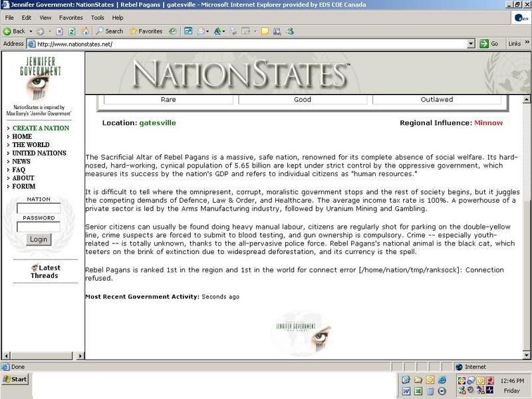Show browsing History
This screenshot has width=532, height=399.
point(173,31)
